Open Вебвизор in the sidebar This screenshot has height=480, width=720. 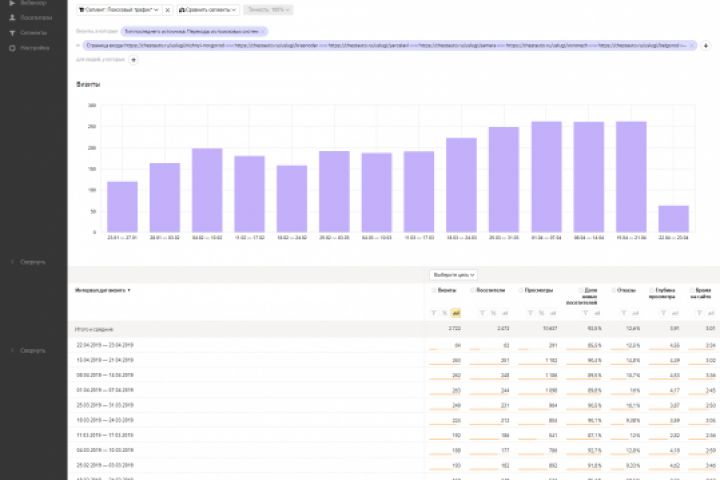pyautogui.click(x=34, y=3)
